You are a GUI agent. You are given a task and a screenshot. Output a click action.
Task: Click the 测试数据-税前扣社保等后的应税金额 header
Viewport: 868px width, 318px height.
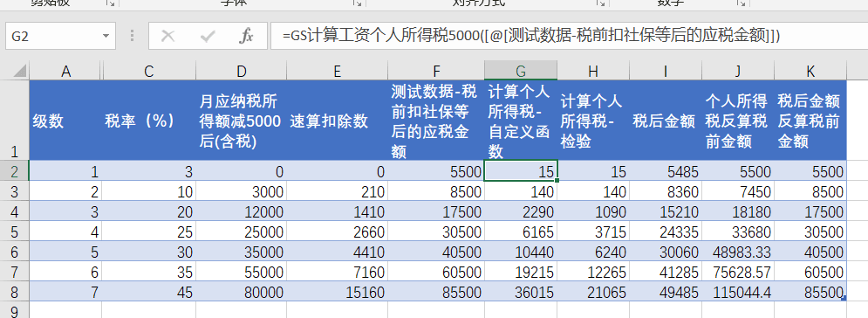[436, 121]
